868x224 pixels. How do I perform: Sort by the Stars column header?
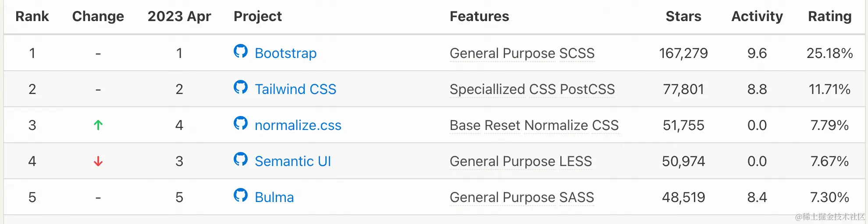pyautogui.click(x=683, y=16)
